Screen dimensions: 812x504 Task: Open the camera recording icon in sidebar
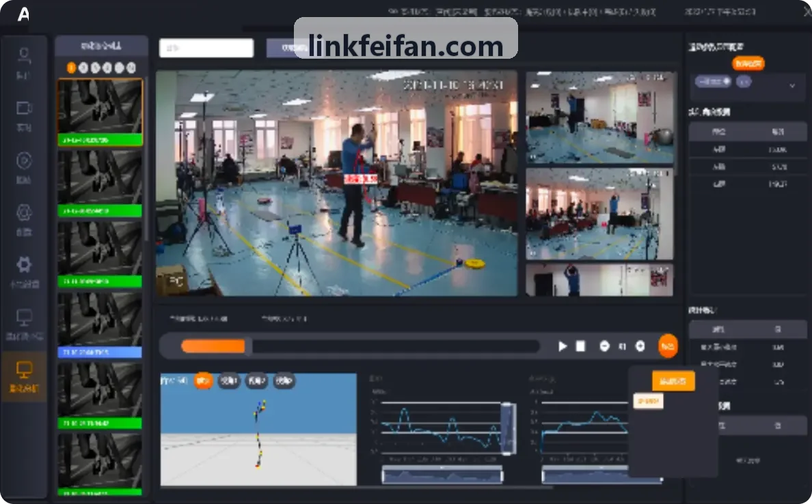[24, 108]
